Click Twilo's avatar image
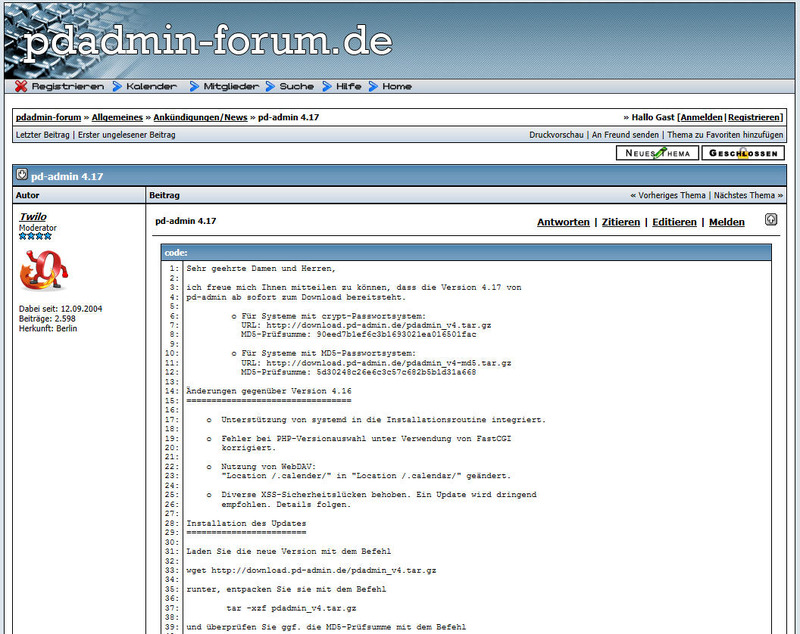This screenshot has height=634, width=800. coord(43,270)
